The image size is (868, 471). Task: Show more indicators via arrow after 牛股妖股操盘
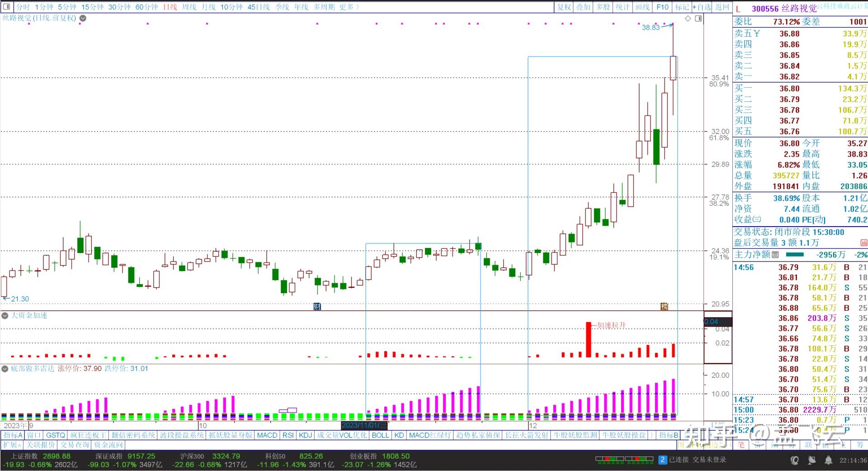coord(651,435)
